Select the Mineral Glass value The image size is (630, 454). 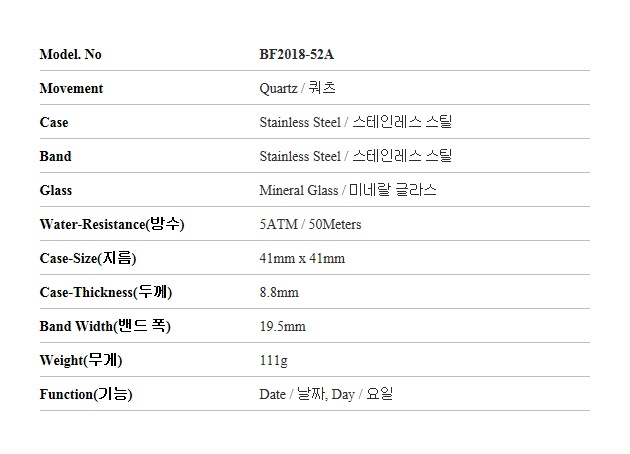tap(348, 190)
